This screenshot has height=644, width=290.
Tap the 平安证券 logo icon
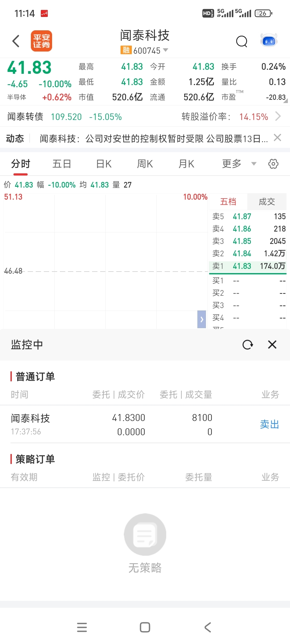[41, 41]
